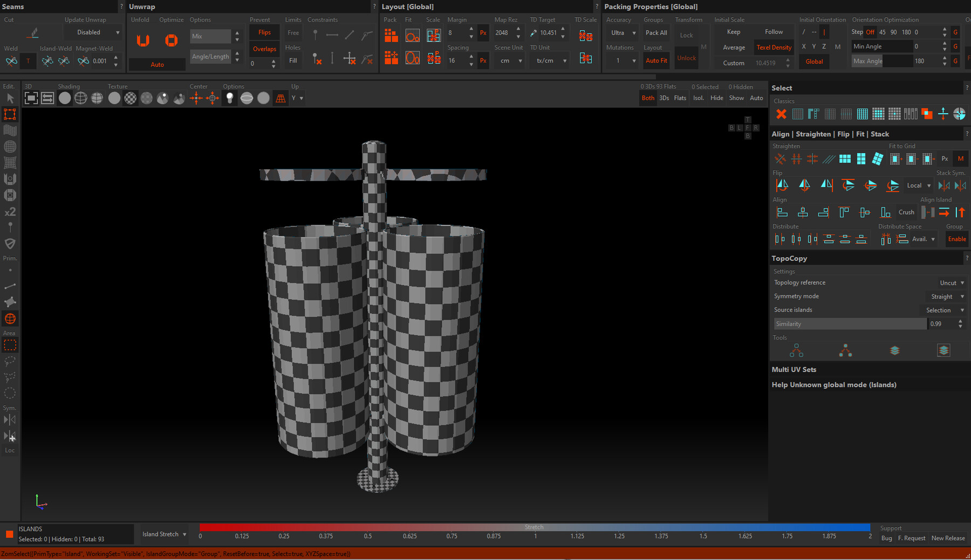Click the Pack islands icon in Layout
The height and width of the screenshot is (560, 971).
point(391,36)
